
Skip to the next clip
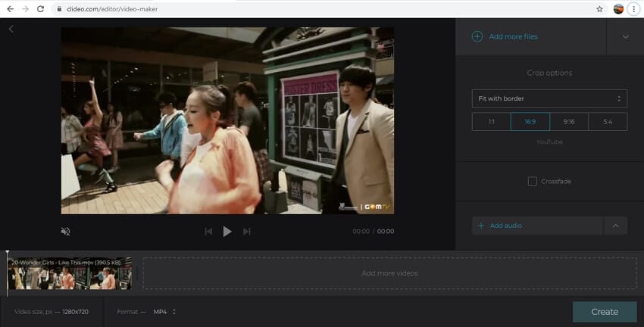(246, 232)
